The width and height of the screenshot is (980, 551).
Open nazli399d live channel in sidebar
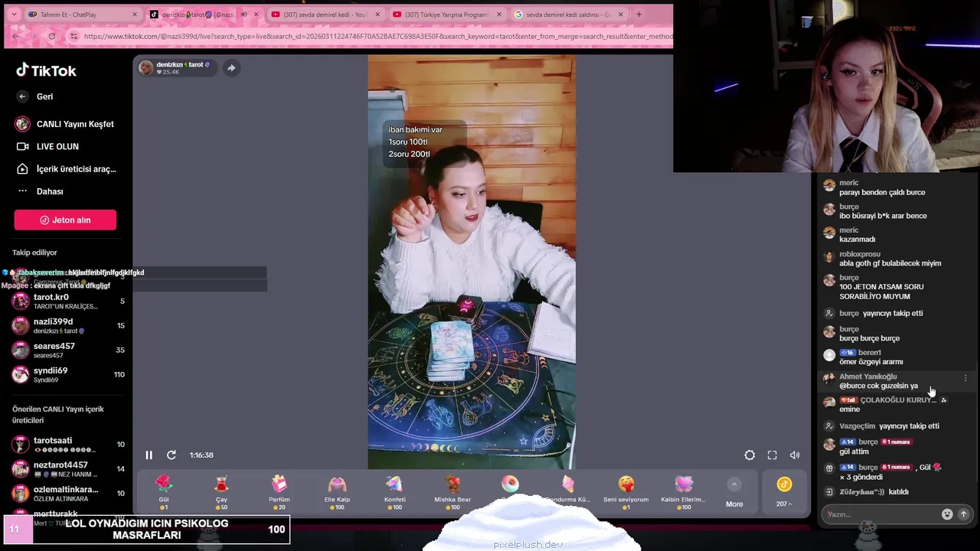[x=67, y=325]
